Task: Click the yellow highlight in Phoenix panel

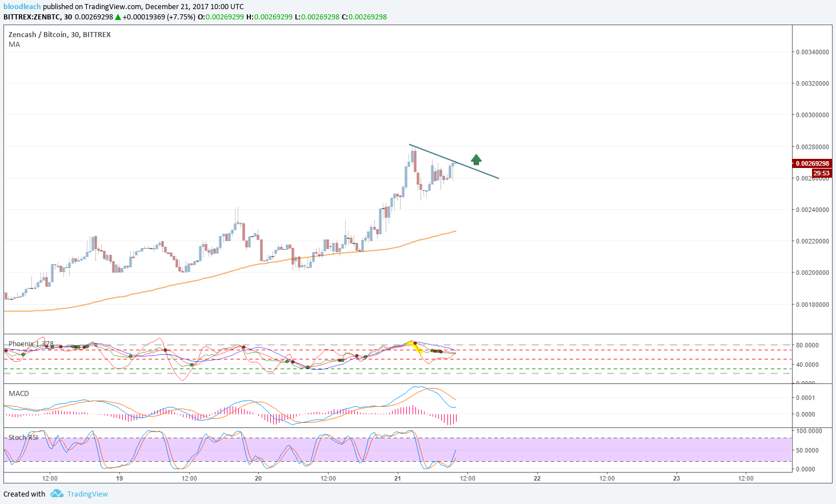Action: [416, 347]
